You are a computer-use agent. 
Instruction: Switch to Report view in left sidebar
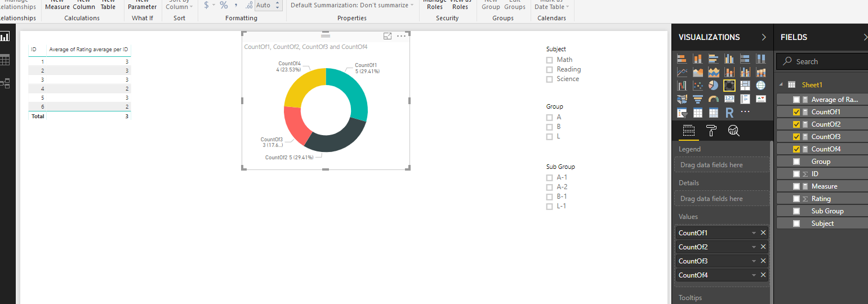[x=5, y=37]
